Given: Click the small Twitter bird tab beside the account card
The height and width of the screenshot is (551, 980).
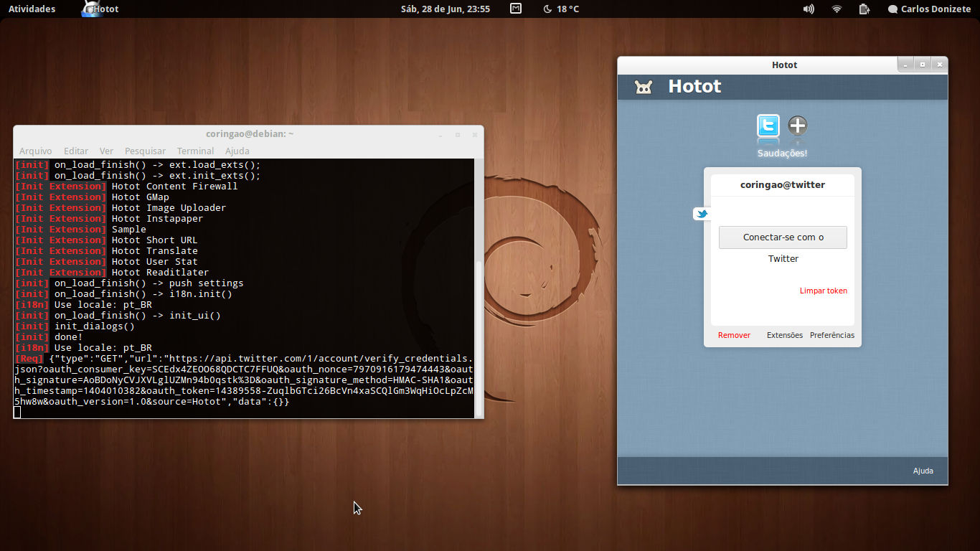Looking at the screenshot, I should [x=702, y=214].
